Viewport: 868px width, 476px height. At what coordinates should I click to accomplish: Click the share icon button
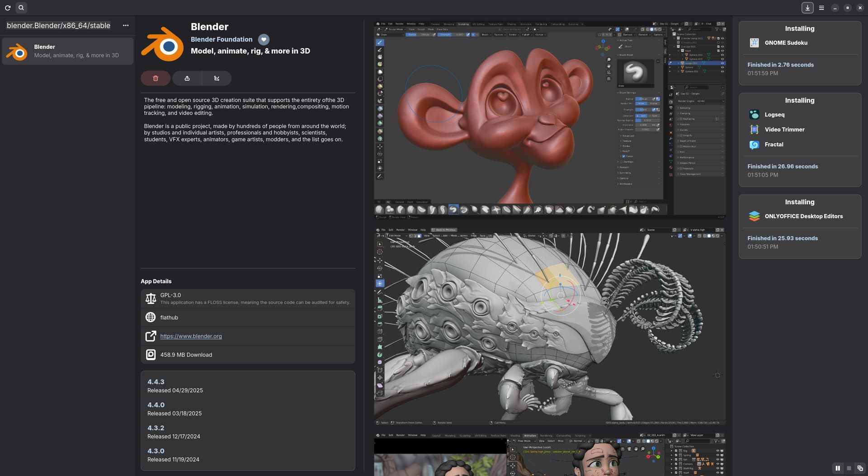(x=187, y=78)
